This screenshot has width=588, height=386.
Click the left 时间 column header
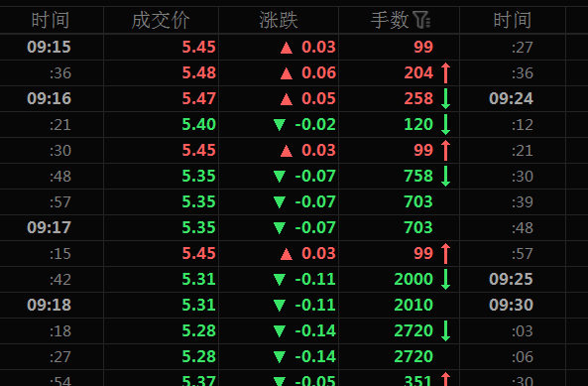point(51,20)
